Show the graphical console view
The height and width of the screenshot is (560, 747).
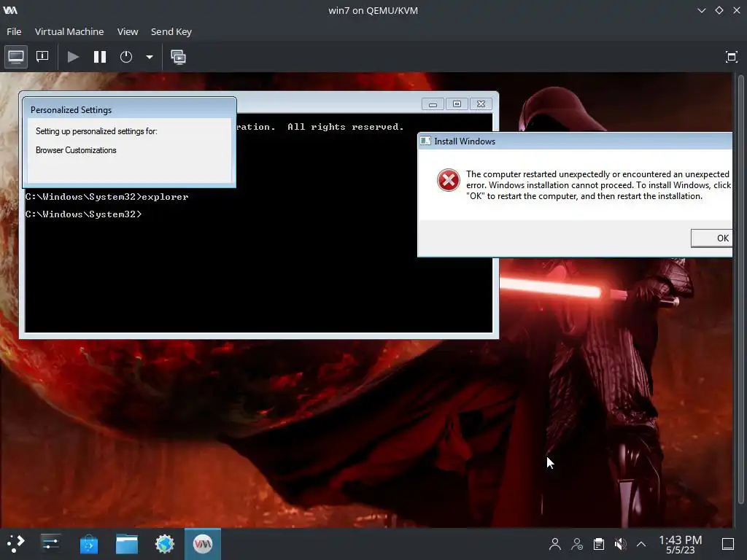click(x=16, y=57)
